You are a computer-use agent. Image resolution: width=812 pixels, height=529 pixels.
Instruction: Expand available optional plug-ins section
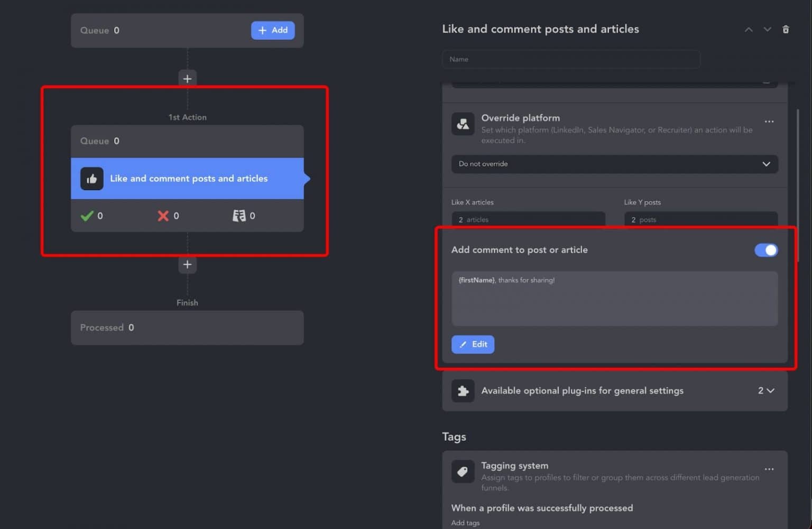click(766, 391)
